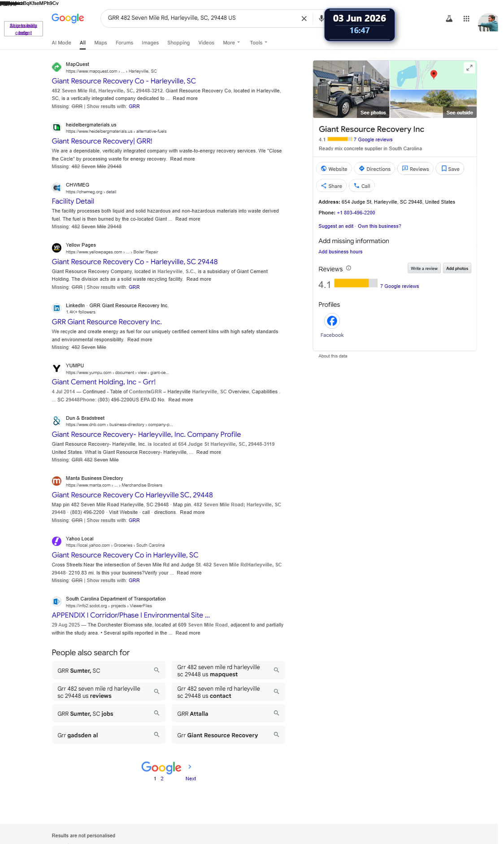The height and width of the screenshot is (844, 504).
Task: Open the Google account avatar
Action: click(x=488, y=22)
